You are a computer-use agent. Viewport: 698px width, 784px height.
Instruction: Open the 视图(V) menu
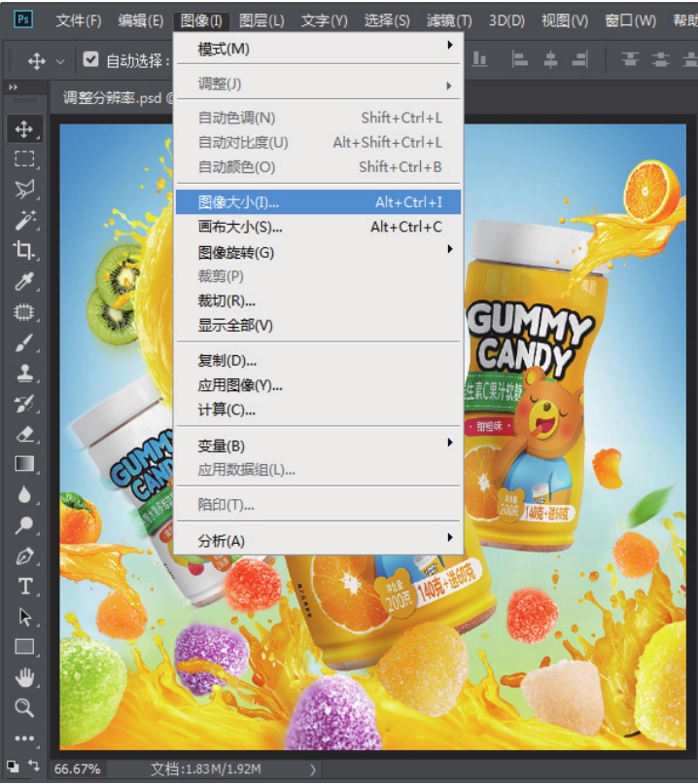click(x=565, y=20)
